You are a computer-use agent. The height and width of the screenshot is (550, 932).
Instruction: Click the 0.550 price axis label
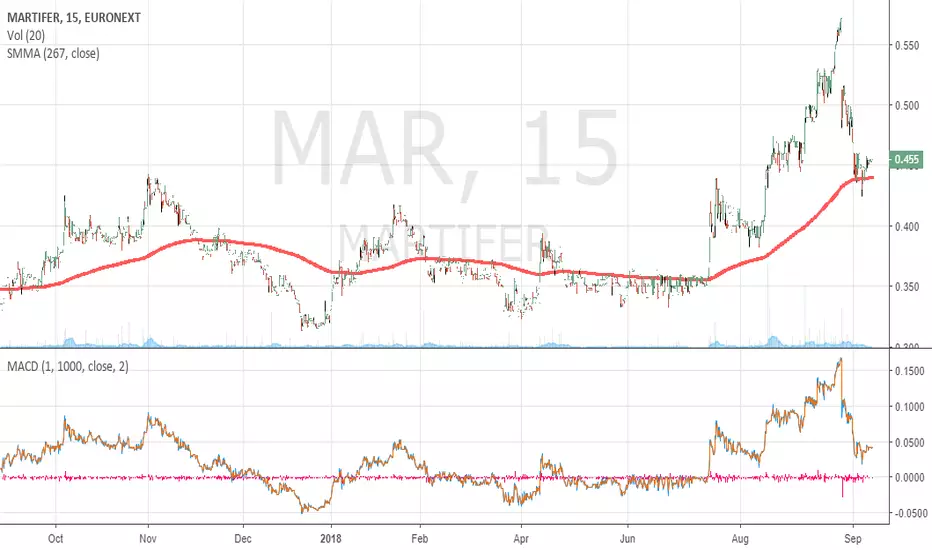(x=907, y=46)
